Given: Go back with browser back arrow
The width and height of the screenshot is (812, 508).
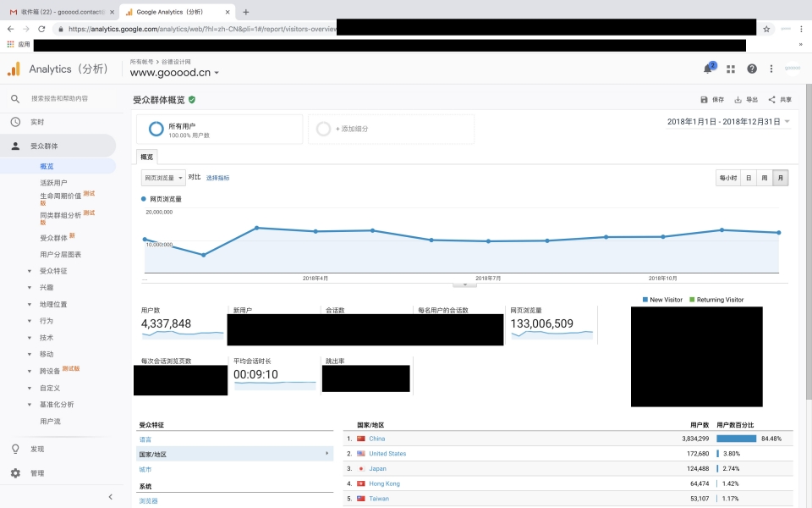Looking at the screenshot, I should click(x=10, y=29).
